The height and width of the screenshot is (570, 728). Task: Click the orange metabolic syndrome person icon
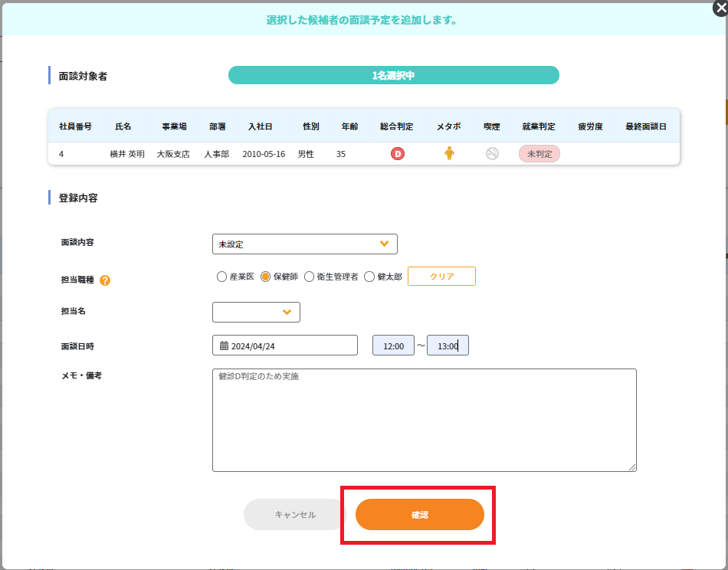pyautogui.click(x=449, y=153)
